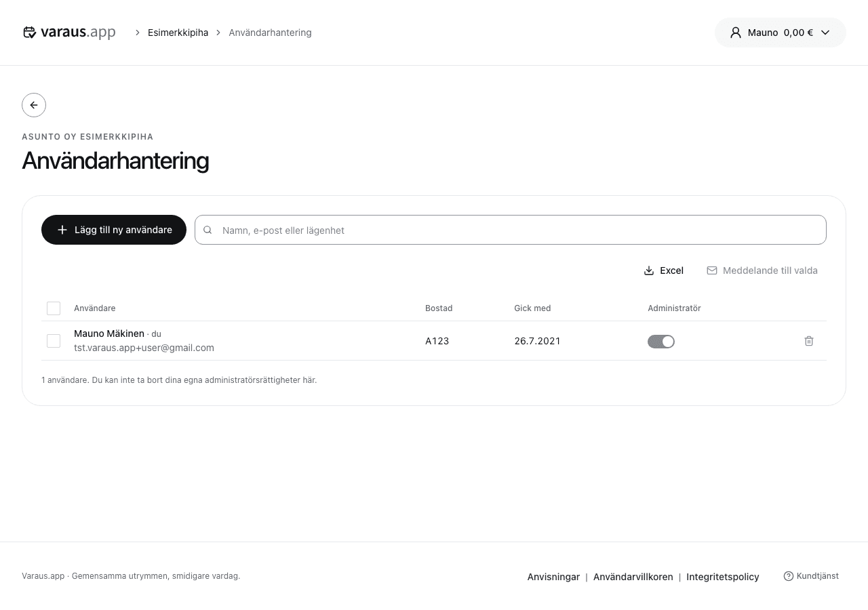
Task: Click the apartment value A123
Action: pyautogui.click(x=437, y=341)
